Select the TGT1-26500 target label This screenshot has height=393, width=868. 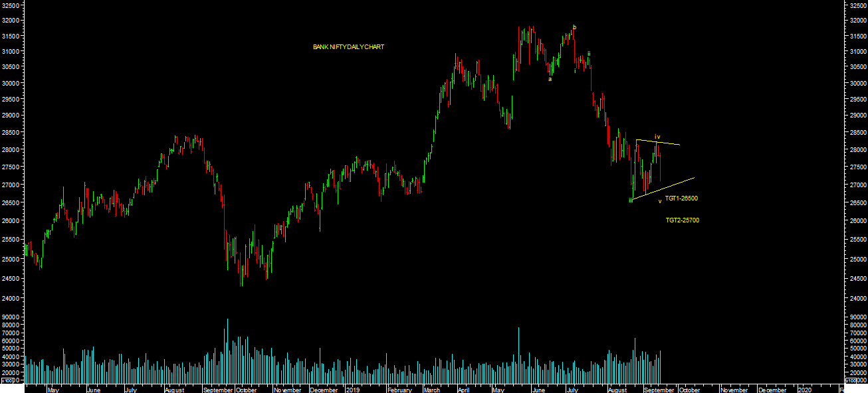tap(681, 198)
